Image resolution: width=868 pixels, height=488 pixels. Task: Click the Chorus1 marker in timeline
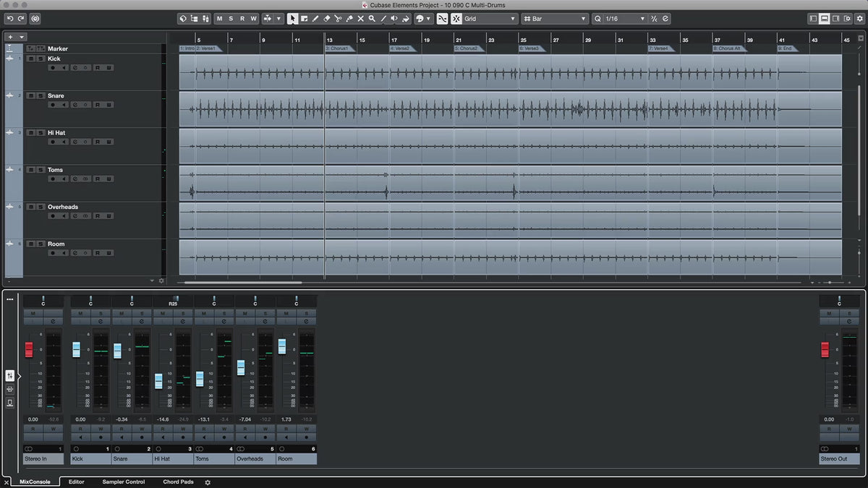[337, 48]
